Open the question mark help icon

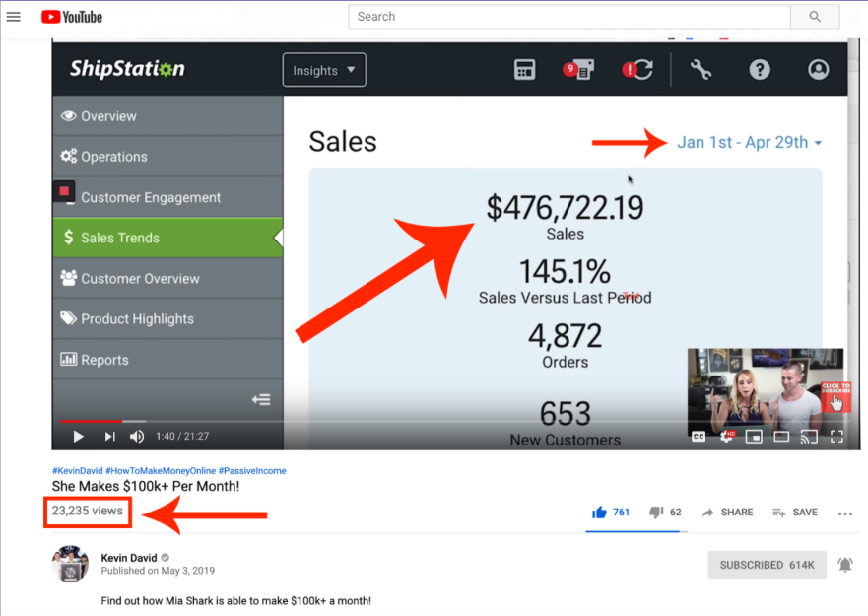pos(760,70)
